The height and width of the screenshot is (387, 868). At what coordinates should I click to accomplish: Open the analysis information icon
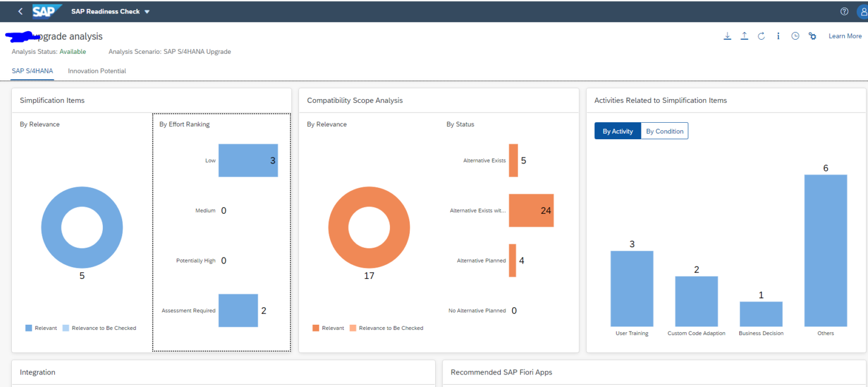click(x=778, y=35)
